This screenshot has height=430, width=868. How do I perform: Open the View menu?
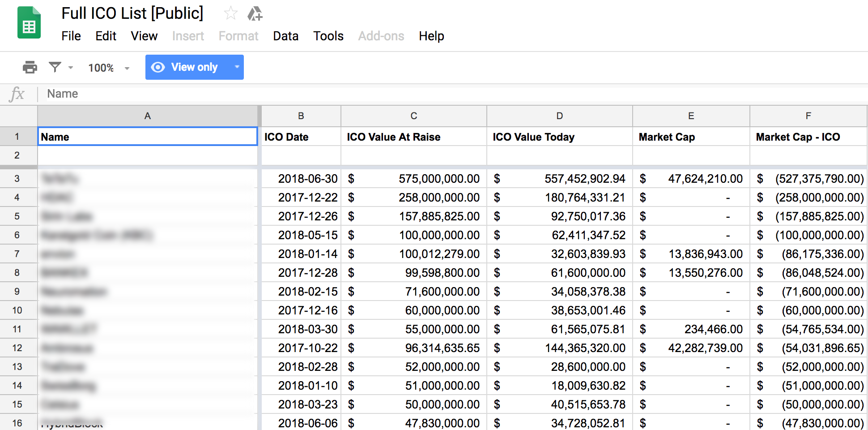pos(144,36)
